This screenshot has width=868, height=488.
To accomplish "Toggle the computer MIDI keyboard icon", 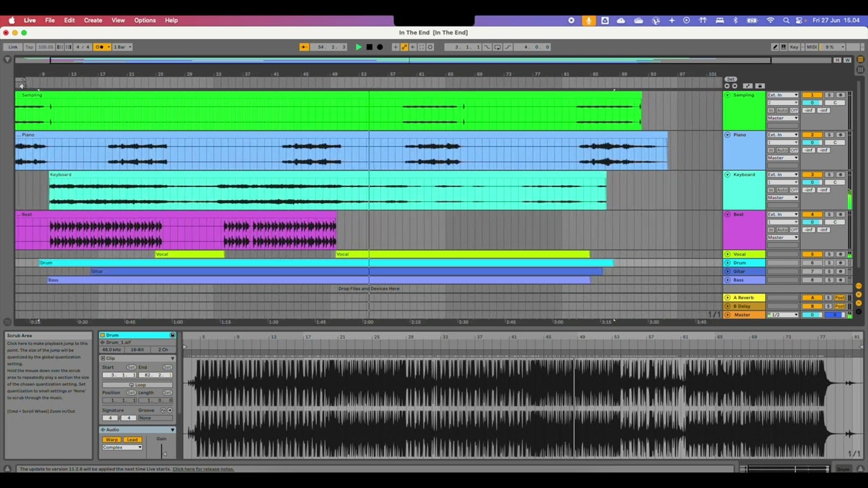I will pyautogui.click(x=783, y=47).
